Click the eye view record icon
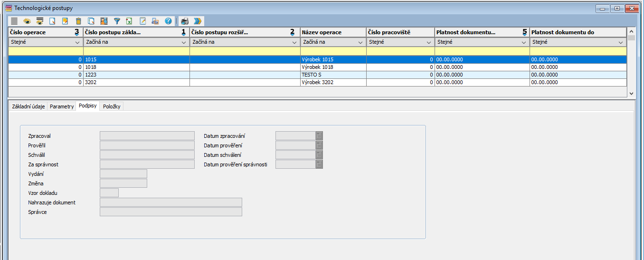644x260 pixels. tap(27, 21)
